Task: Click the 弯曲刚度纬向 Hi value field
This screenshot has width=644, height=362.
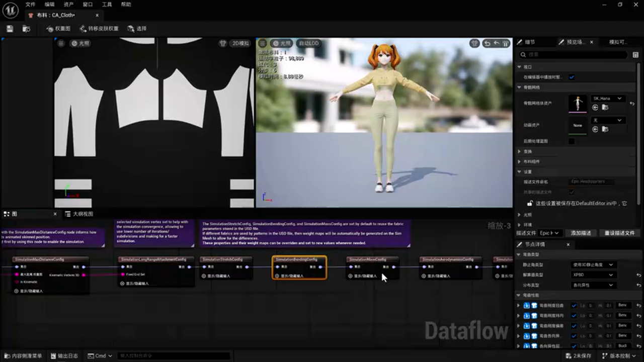Action: point(608,315)
